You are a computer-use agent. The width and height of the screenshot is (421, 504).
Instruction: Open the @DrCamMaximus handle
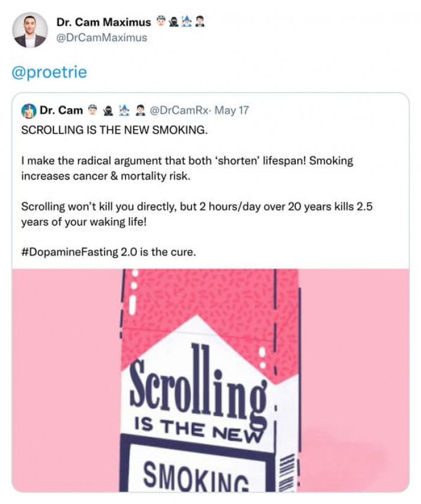[x=102, y=37]
